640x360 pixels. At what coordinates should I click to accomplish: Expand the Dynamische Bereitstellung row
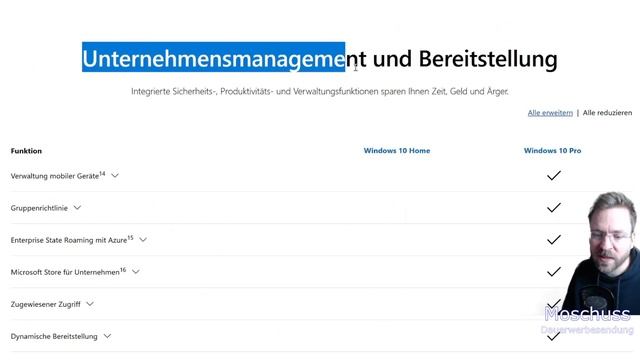(x=107, y=336)
